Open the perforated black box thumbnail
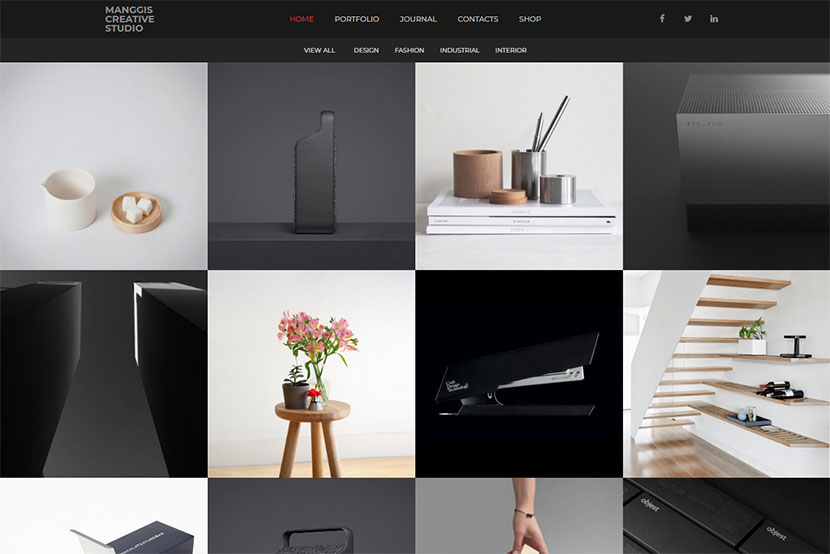 click(x=727, y=166)
